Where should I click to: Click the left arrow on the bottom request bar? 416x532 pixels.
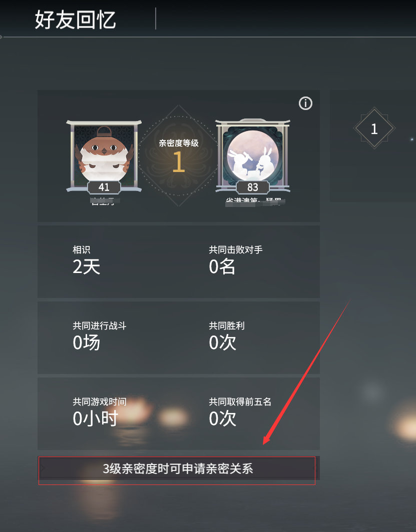coord(44,468)
